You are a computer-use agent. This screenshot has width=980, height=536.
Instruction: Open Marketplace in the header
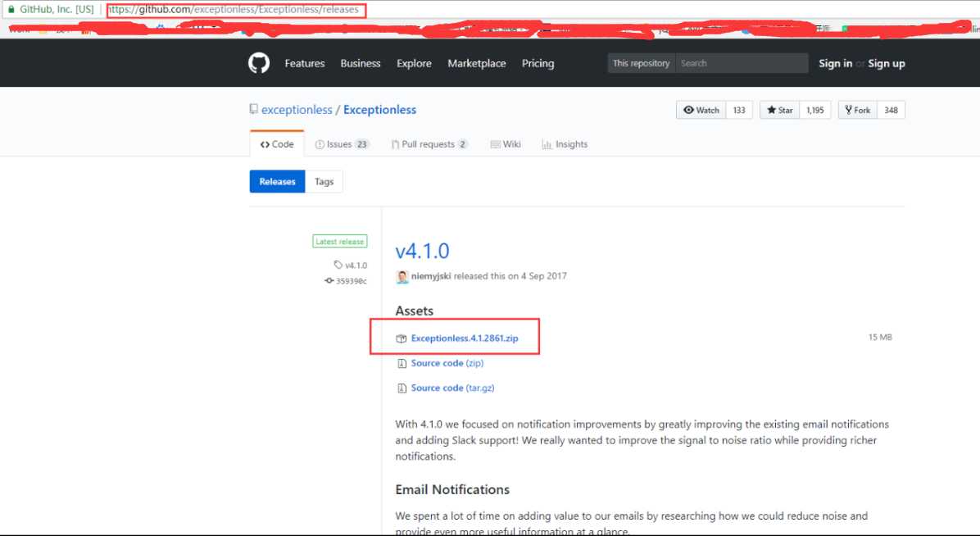point(476,63)
